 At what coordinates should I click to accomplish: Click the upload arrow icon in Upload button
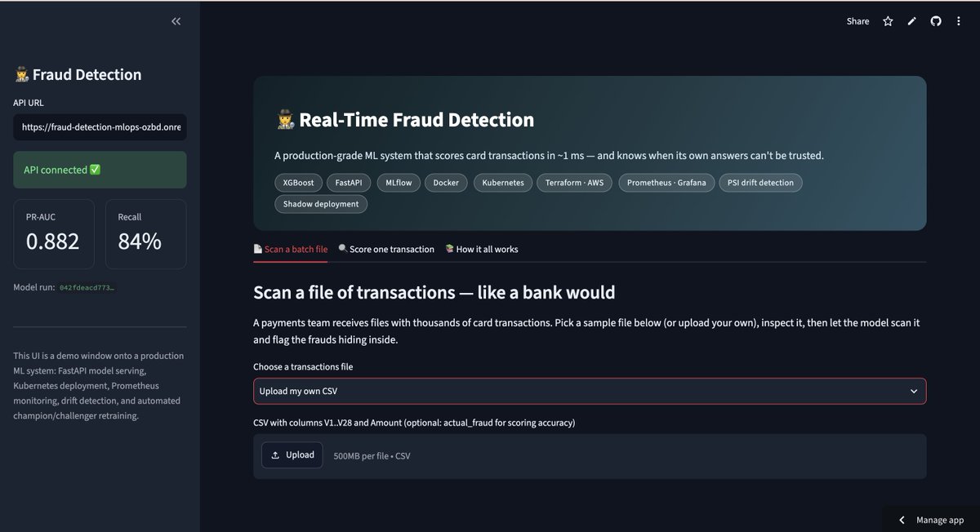275,455
